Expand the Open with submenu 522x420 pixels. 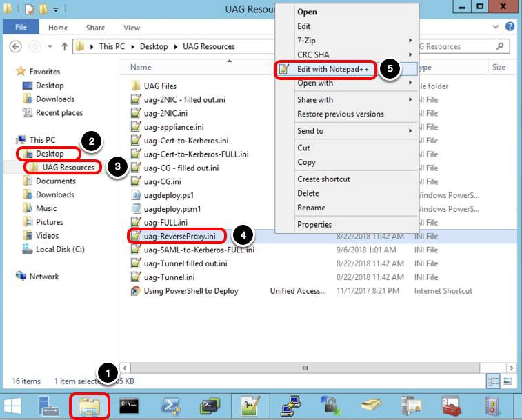(346, 83)
